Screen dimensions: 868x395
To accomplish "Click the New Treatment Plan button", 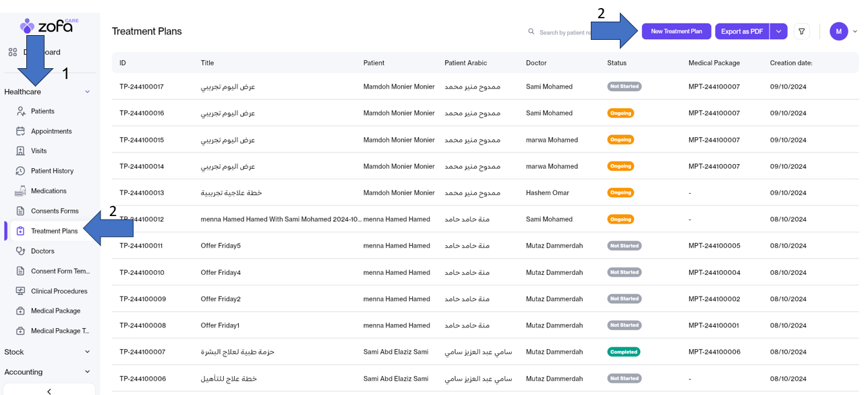I will point(676,32).
